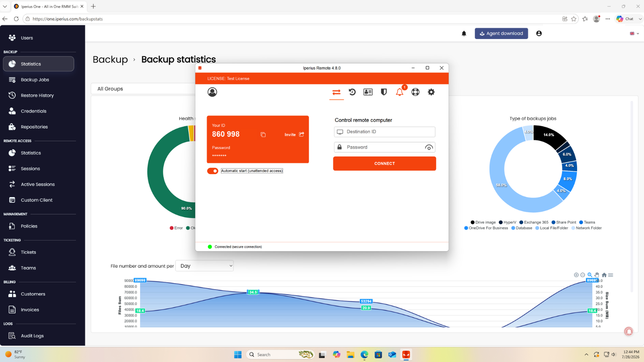
Task: Open Custom Client in sidebar
Action: pyautogui.click(x=39, y=200)
